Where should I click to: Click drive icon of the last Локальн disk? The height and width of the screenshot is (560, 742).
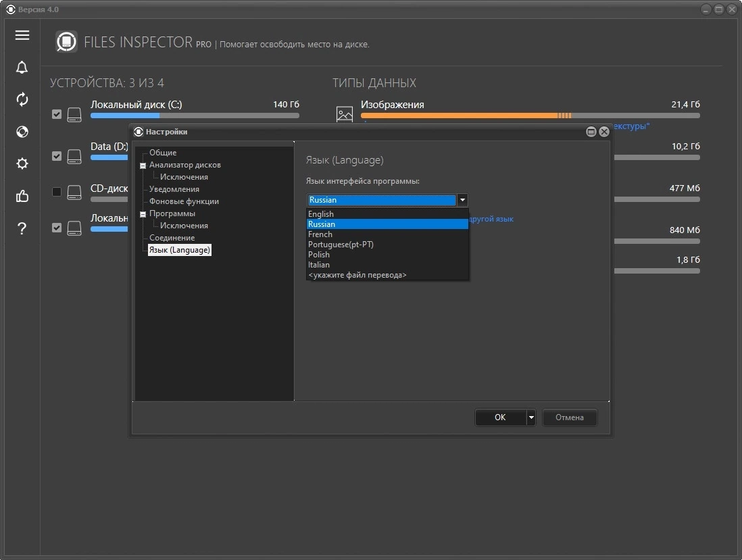pyautogui.click(x=74, y=228)
